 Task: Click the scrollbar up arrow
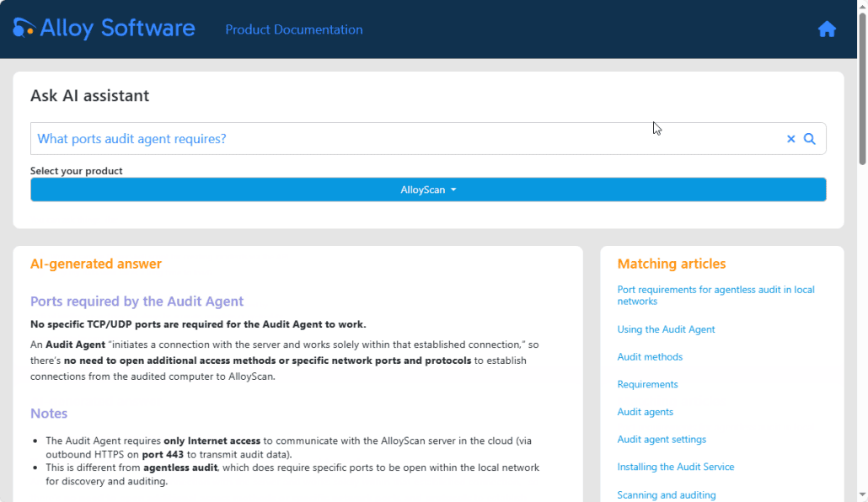pyautogui.click(x=862, y=6)
